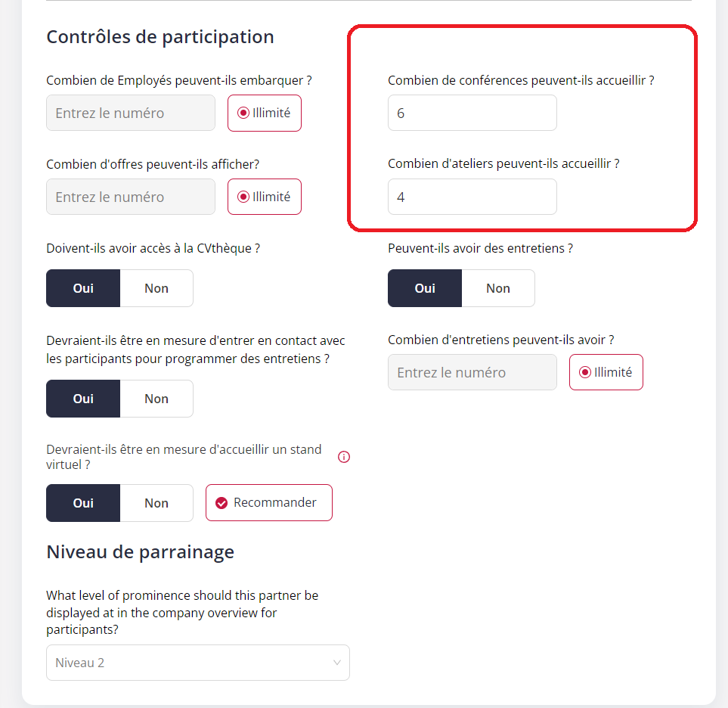Choose Non for contacting participants for interviews

[x=156, y=399]
